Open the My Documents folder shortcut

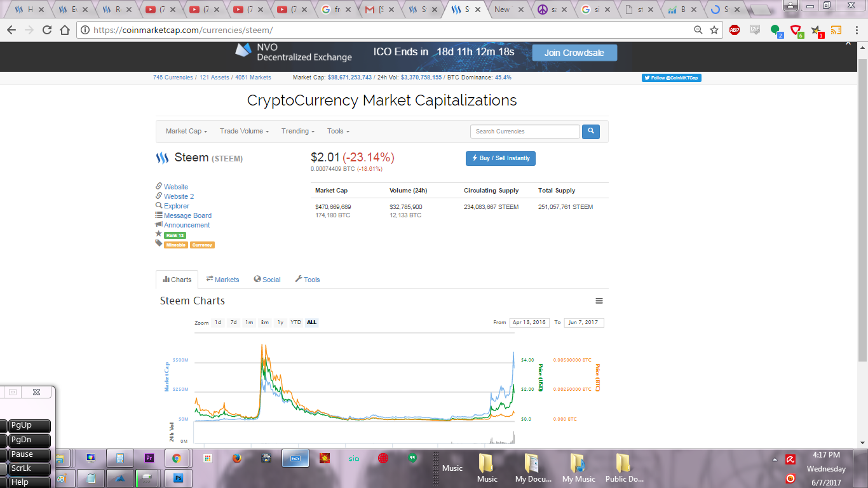tap(533, 468)
